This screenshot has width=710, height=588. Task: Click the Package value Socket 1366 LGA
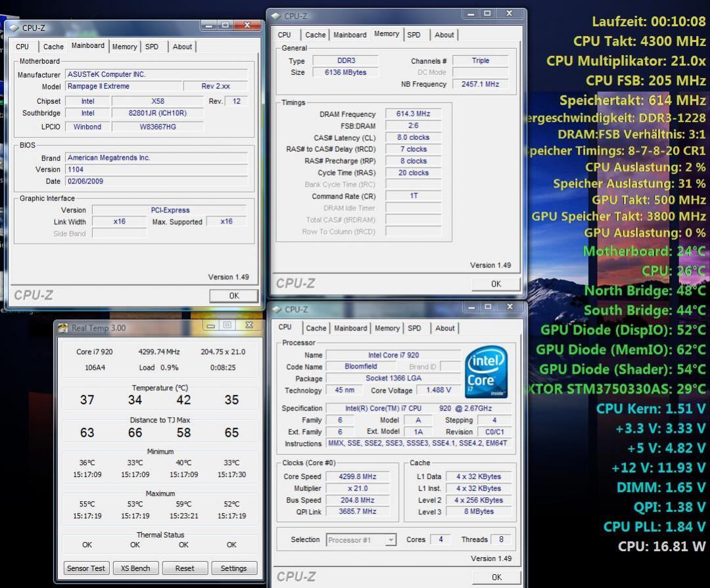click(x=393, y=378)
